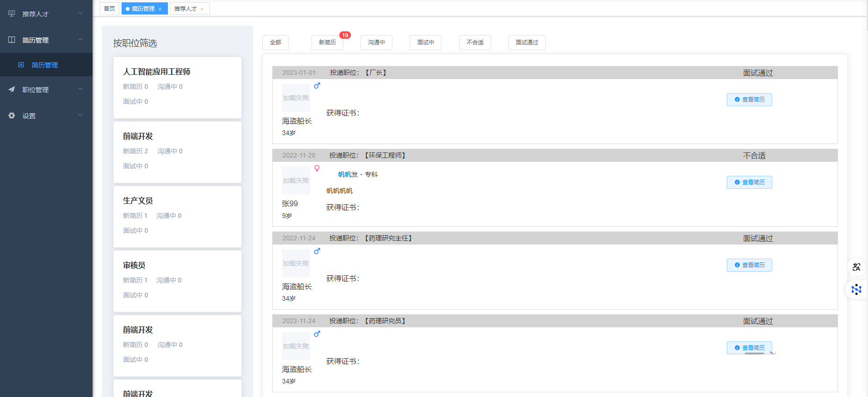Viewport: 868px width, 397px height.
Task: Click the blue network floating icon at right edge
Action: click(856, 289)
